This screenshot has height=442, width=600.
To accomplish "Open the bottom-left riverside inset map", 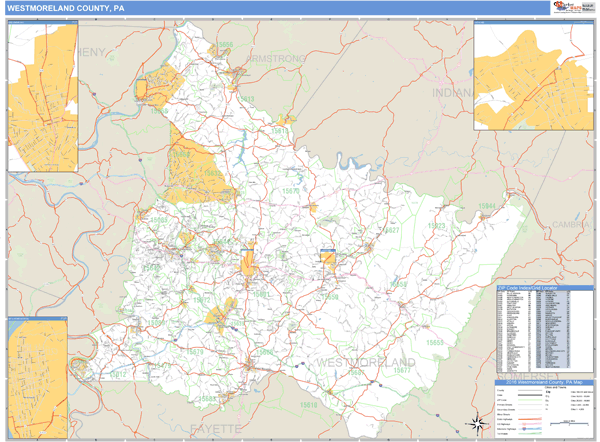I will pyautogui.click(x=38, y=377).
